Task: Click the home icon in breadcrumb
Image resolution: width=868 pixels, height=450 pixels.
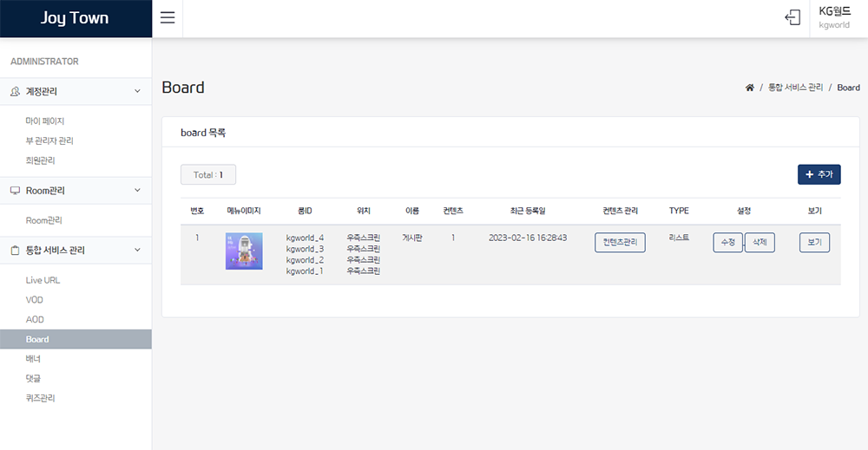Action: tap(750, 88)
